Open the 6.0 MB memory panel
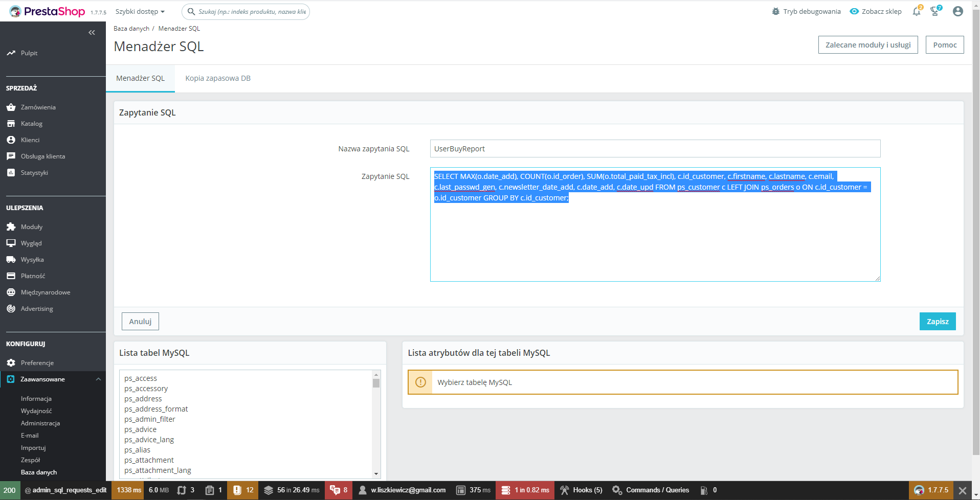Viewport: 980px width, 500px height. pyautogui.click(x=159, y=490)
